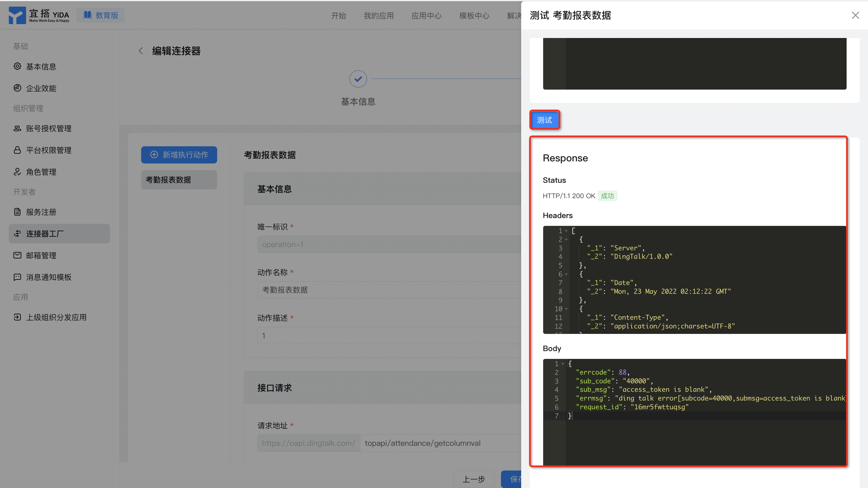The width and height of the screenshot is (868, 488).
Task: Click the 邮箱管理 envelope icon
Action: (x=17, y=255)
